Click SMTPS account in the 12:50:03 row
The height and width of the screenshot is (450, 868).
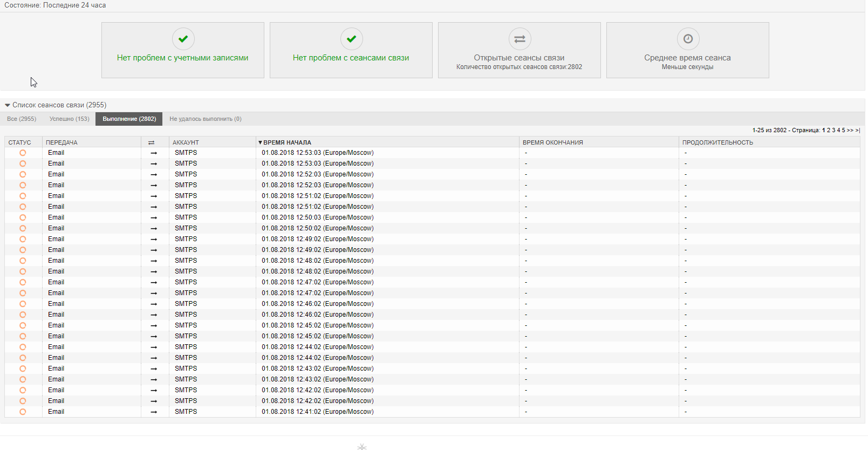(x=186, y=217)
